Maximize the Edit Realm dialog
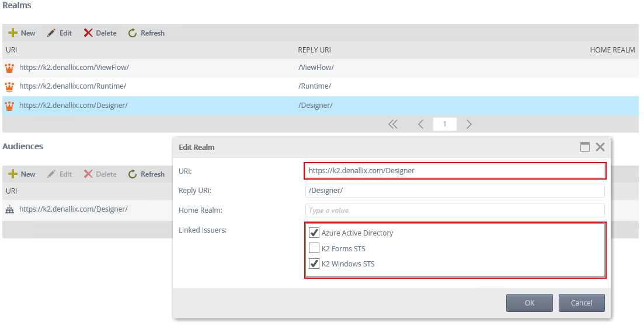644x330 pixels. (585, 148)
